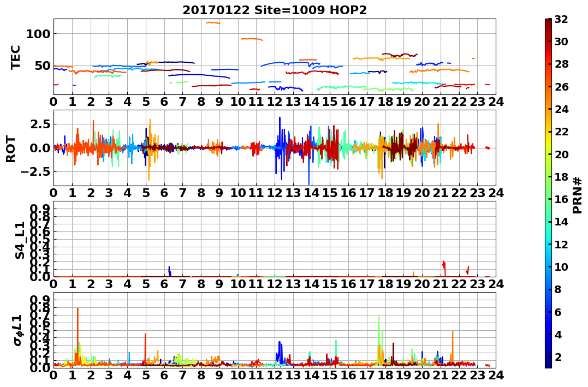This screenshot has width=588, height=387.
Task: Click colorbar tick 2 dark blue
Action: 558,356
